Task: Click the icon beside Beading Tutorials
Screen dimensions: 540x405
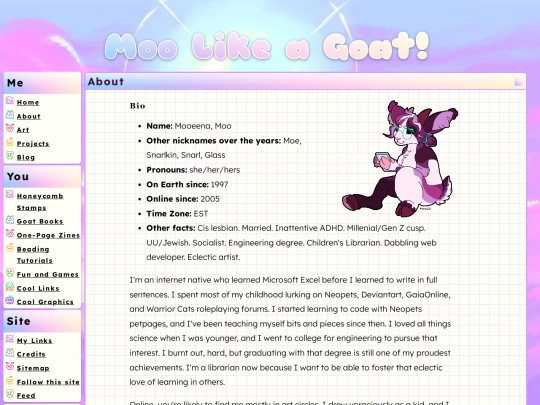Action: (x=10, y=247)
